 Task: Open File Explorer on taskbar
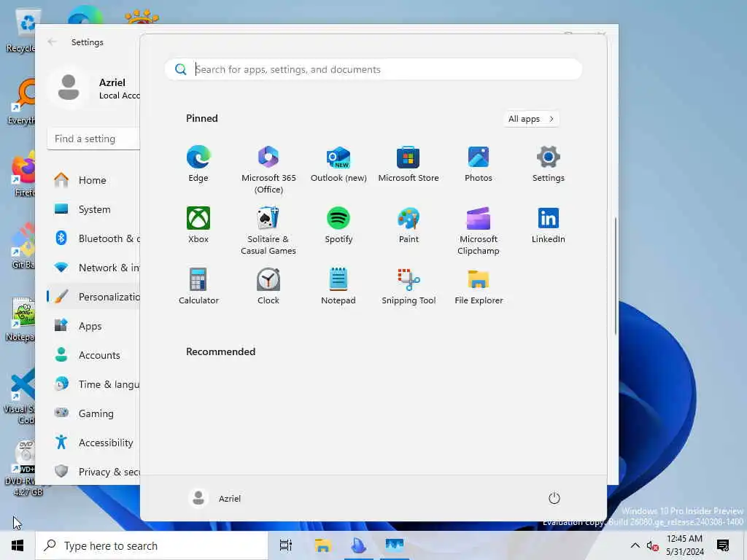coord(322,545)
